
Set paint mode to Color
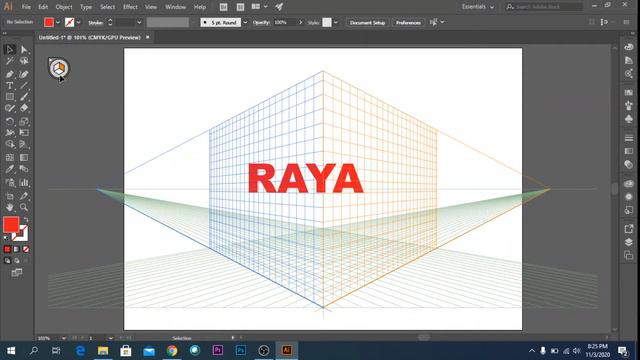(x=7, y=249)
